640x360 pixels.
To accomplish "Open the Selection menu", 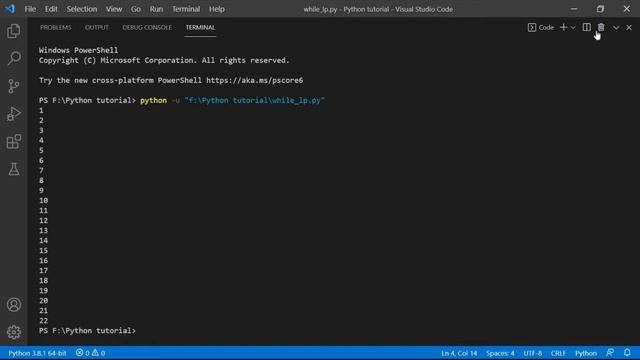I will pos(82,9).
